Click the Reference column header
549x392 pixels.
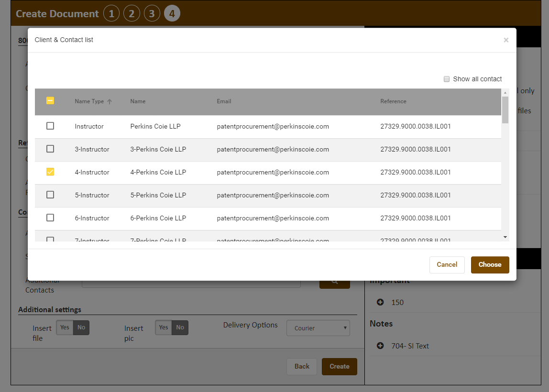(x=393, y=101)
